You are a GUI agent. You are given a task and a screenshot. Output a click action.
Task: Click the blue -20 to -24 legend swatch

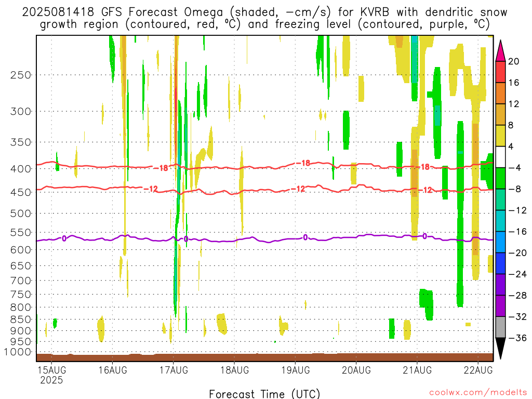pos(500,263)
